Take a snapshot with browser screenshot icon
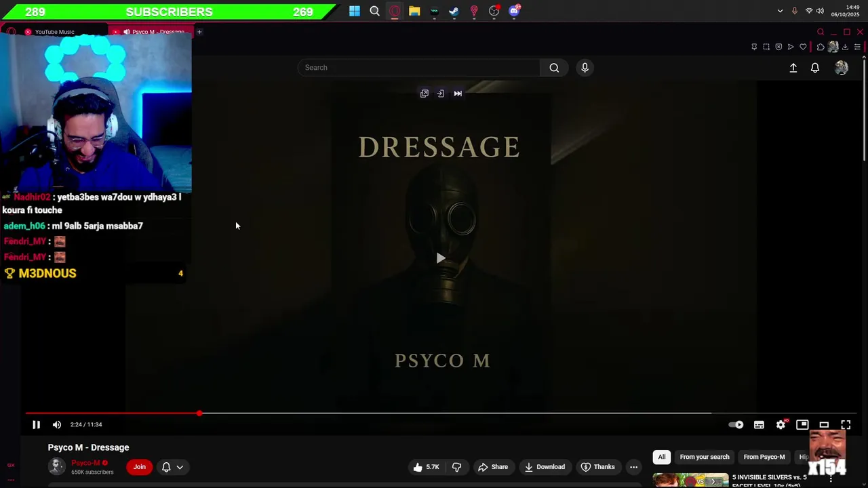The image size is (868, 488). pos(766,47)
